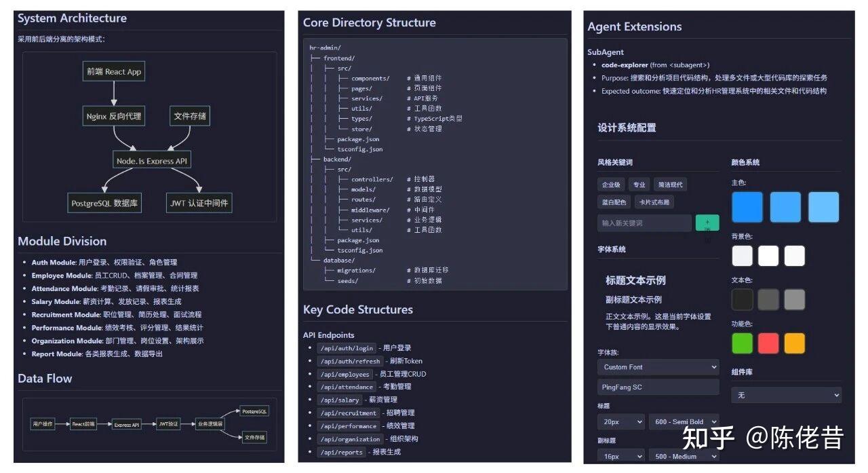Image resolution: width=868 pixels, height=473 pixels.
Task: Pick the green functional color swatch
Action: (743, 343)
